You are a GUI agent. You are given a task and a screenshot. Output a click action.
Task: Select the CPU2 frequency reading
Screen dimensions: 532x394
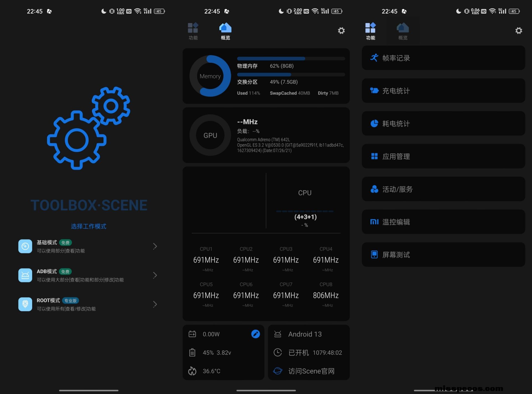pos(246,260)
